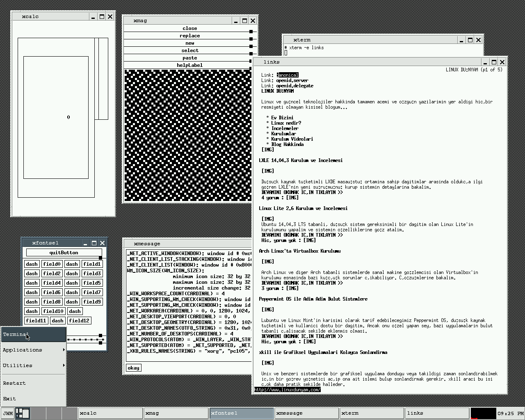Click okay to dismiss the xmessage window
The width and height of the screenshot is (525, 420).
[133, 368]
